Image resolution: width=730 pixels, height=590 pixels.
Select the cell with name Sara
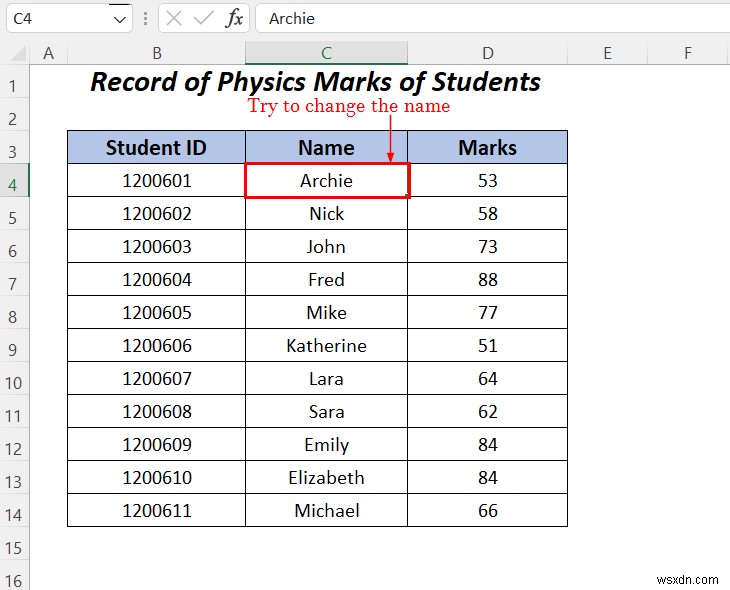[x=326, y=412]
